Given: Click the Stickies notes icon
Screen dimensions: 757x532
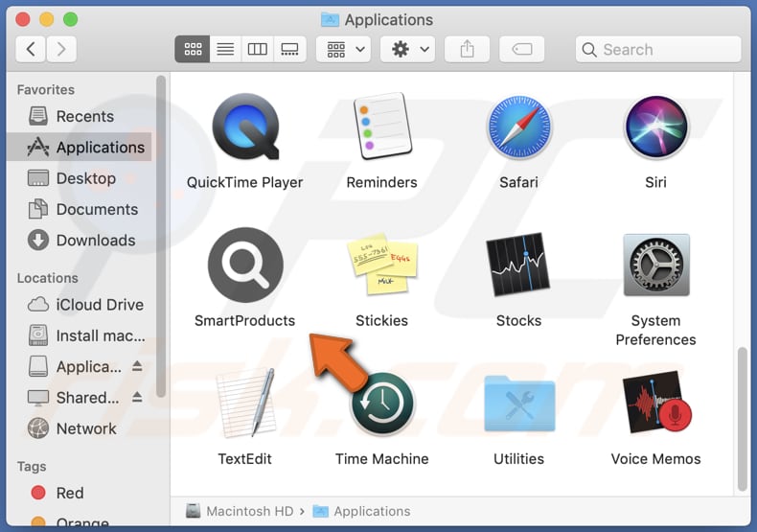Looking at the screenshot, I should pyautogui.click(x=382, y=265).
